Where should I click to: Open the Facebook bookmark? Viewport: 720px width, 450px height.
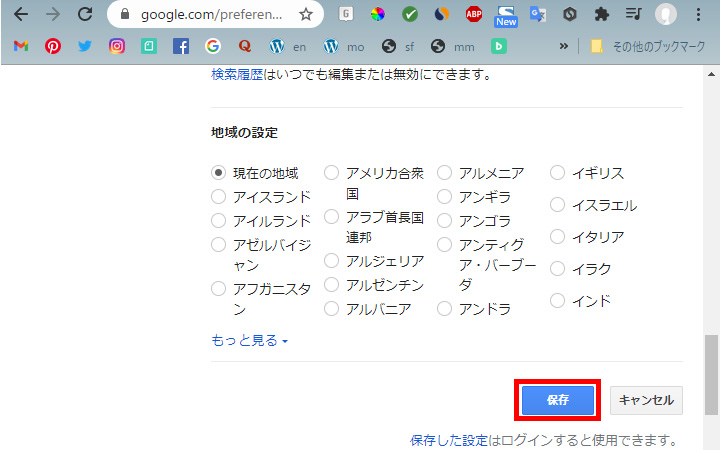[x=181, y=46]
